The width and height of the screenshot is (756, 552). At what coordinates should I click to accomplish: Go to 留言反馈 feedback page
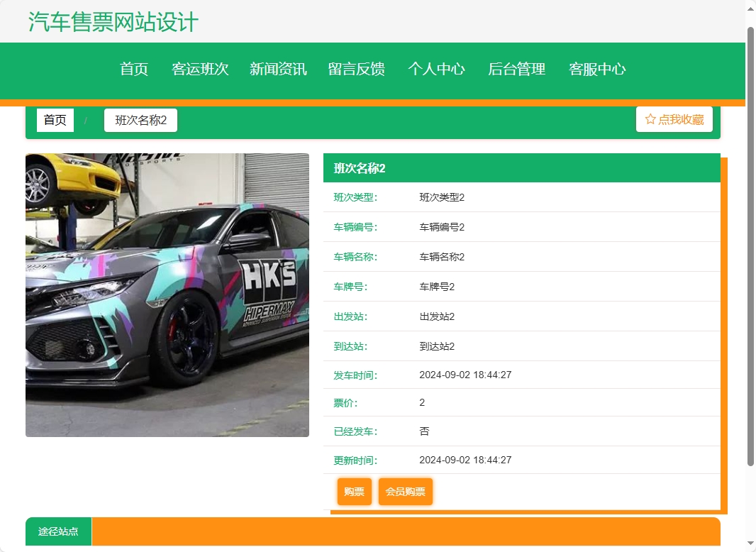coord(357,70)
